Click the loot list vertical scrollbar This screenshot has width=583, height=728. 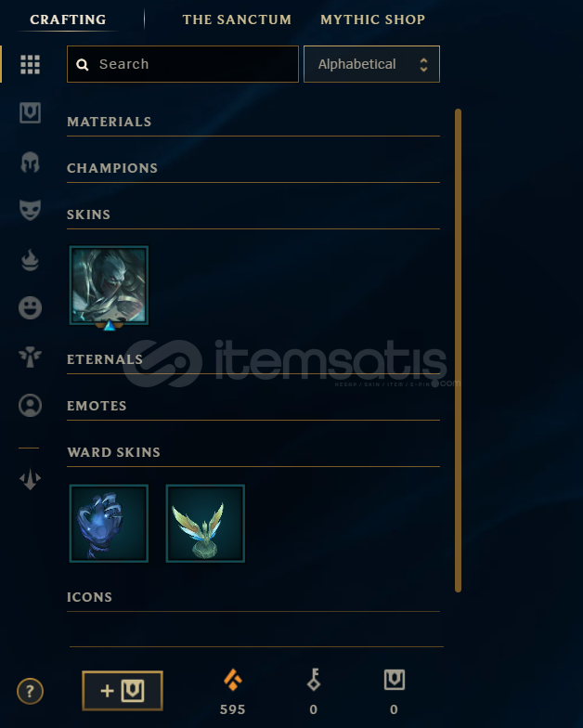click(459, 351)
